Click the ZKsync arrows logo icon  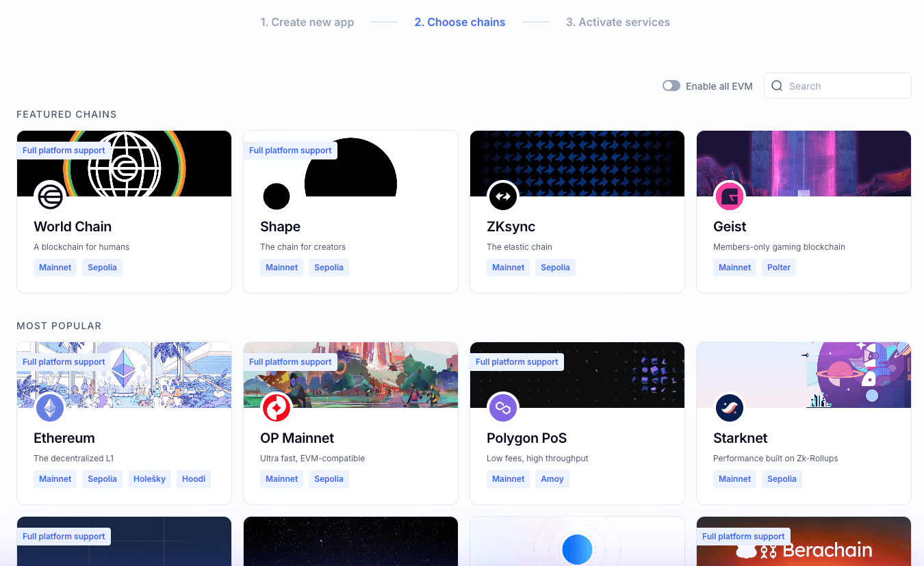click(x=503, y=196)
